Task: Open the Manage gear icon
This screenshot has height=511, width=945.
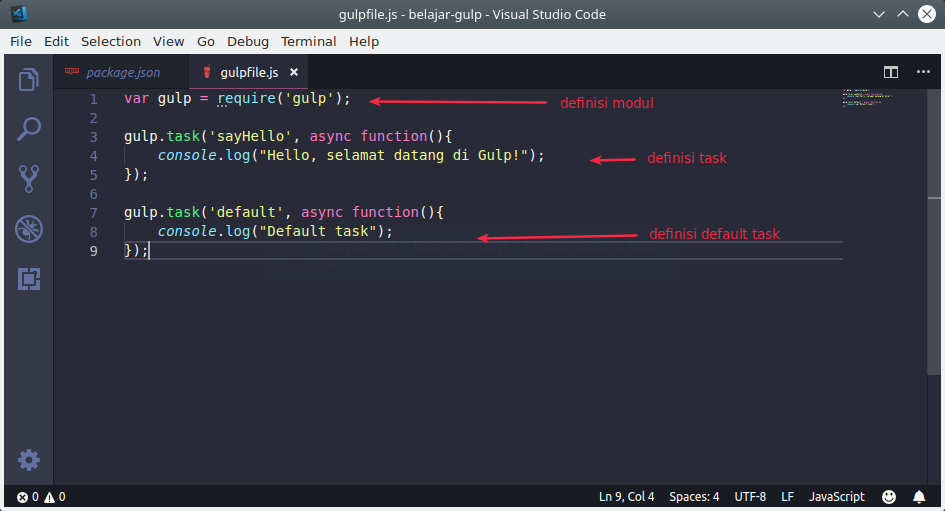Action: click(28, 460)
